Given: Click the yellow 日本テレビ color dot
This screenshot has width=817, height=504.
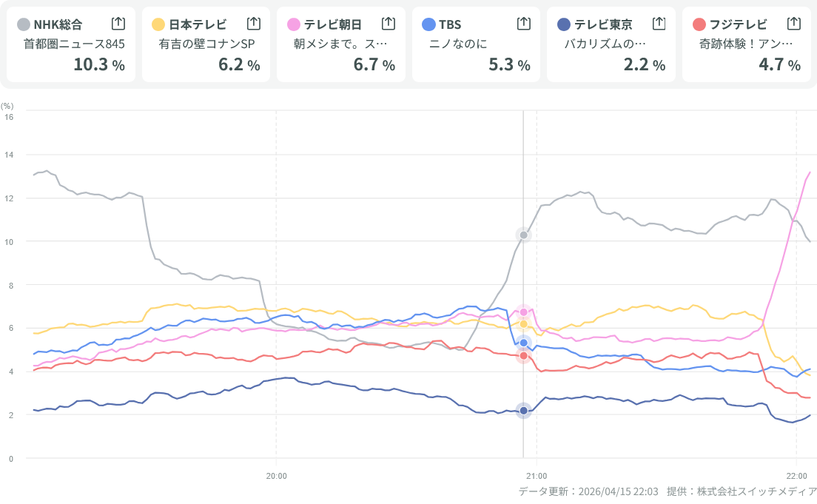Looking at the screenshot, I should 158,24.
